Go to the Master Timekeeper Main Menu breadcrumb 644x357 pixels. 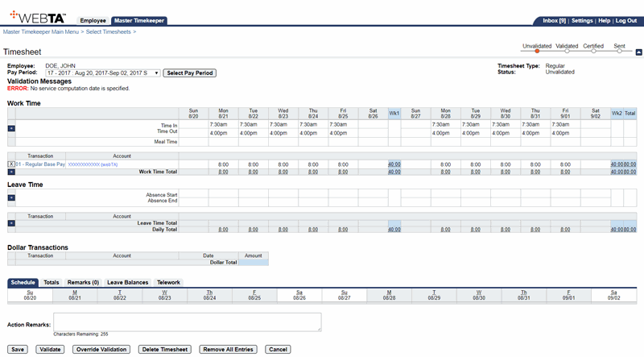[x=41, y=31]
